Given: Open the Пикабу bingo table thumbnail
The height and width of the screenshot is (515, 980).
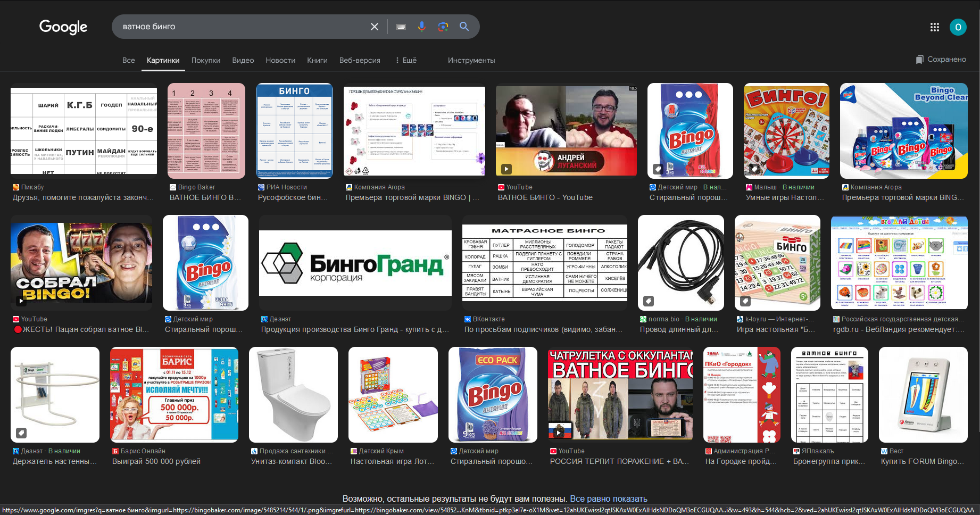Looking at the screenshot, I should [x=84, y=131].
